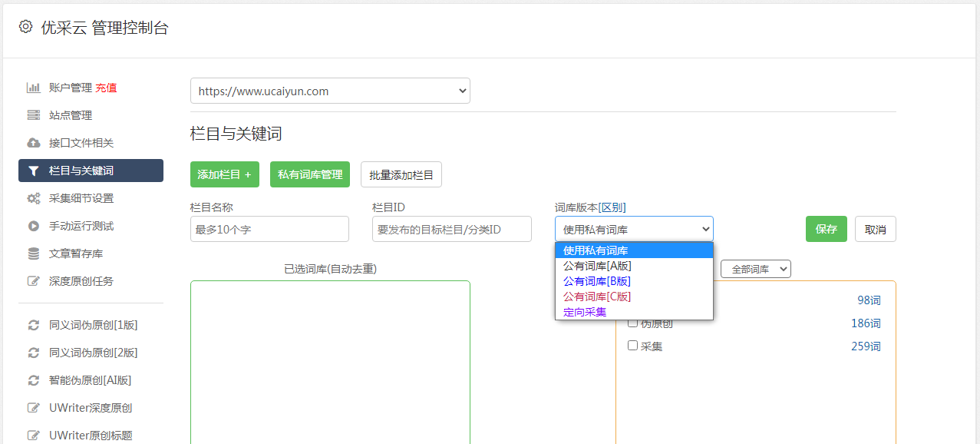Click the edit icon for 深度原创任务
Screen dimensions: 980x444
pyautogui.click(x=34, y=281)
